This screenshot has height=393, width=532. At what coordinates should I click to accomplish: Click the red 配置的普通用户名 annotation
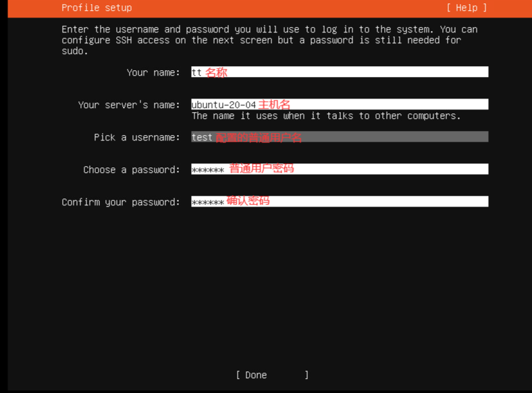click(x=259, y=137)
